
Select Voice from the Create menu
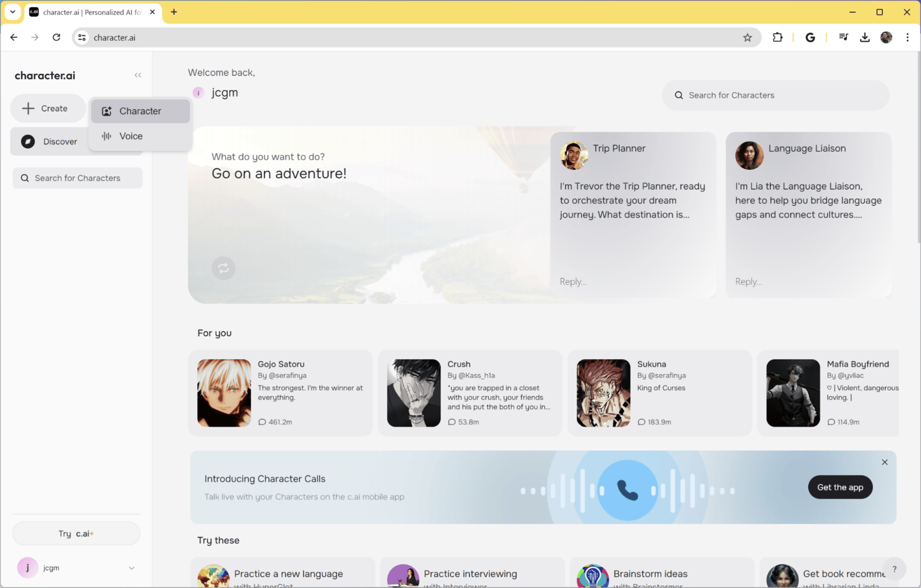point(140,136)
